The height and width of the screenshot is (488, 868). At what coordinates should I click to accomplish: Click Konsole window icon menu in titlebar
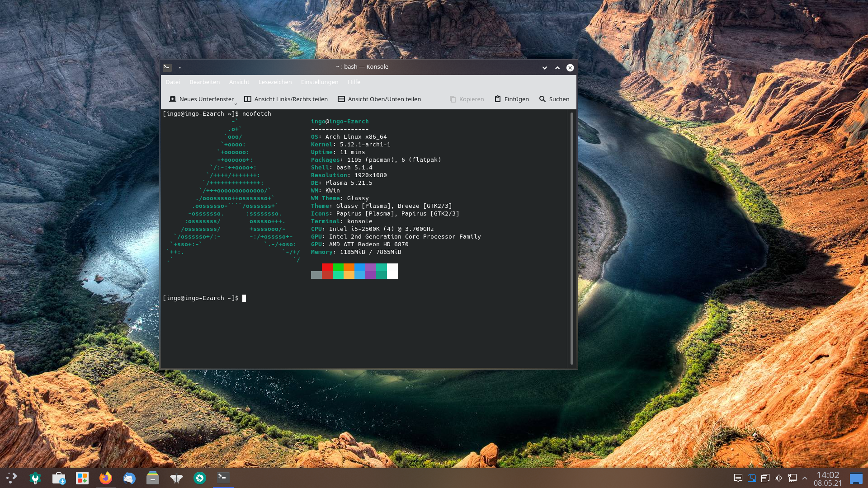click(167, 67)
